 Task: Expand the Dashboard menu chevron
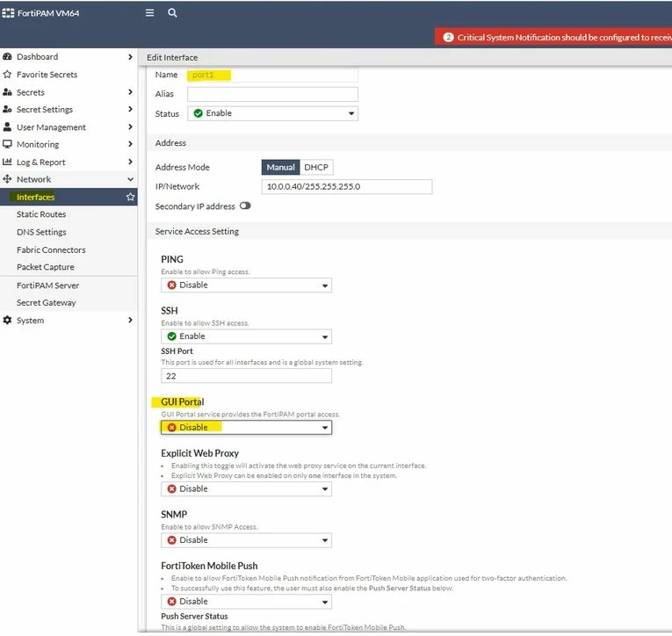130,56
